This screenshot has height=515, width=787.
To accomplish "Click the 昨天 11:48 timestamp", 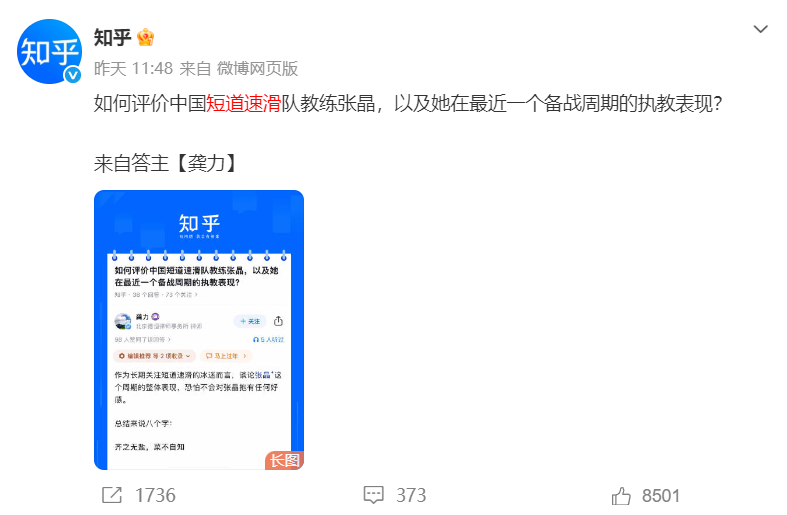I will point(134,68).
